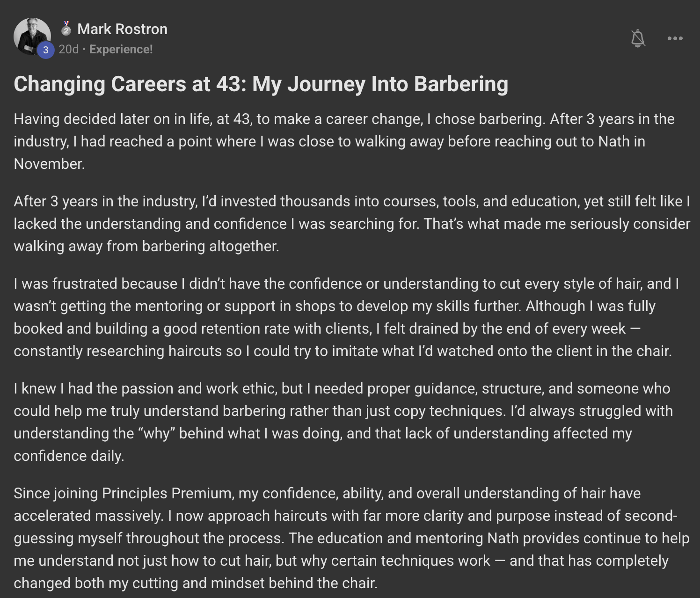Image resolution: width=700 pixels, height=598 pixels.
Task: Click the level 3 badge on avatar
Action: point(45,50)
